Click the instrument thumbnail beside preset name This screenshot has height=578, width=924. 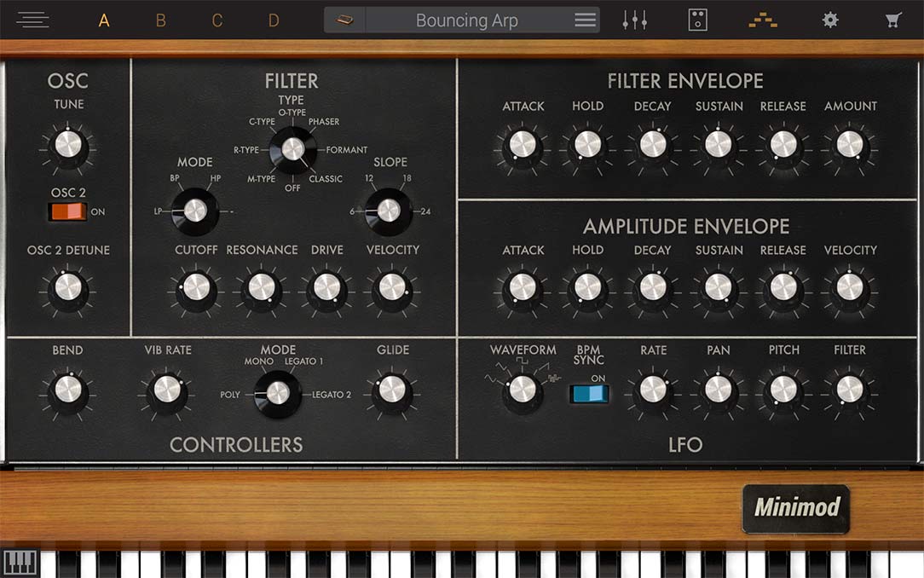click(x=344, y=20)
